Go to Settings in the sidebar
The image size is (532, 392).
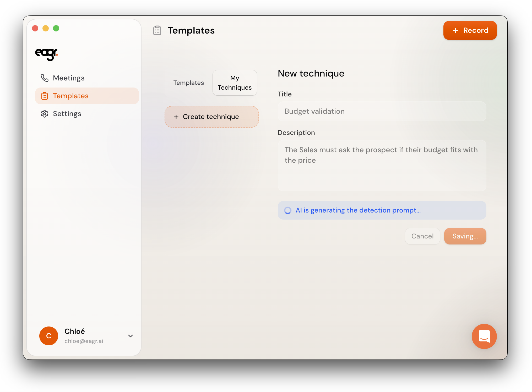[67, 114]
